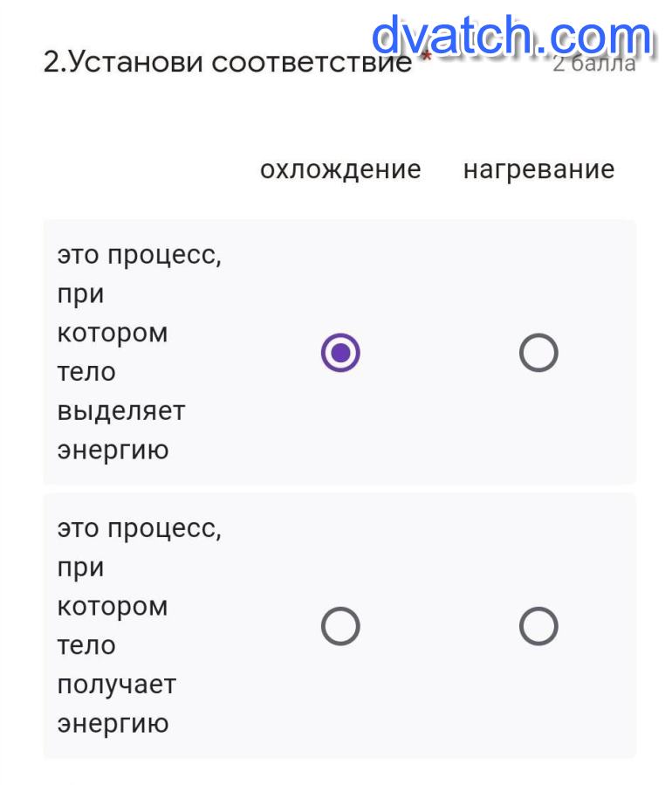Click the 2 балла points label
Image resolution: width=672 pixels, height=785 pixels.
[594, 63]
